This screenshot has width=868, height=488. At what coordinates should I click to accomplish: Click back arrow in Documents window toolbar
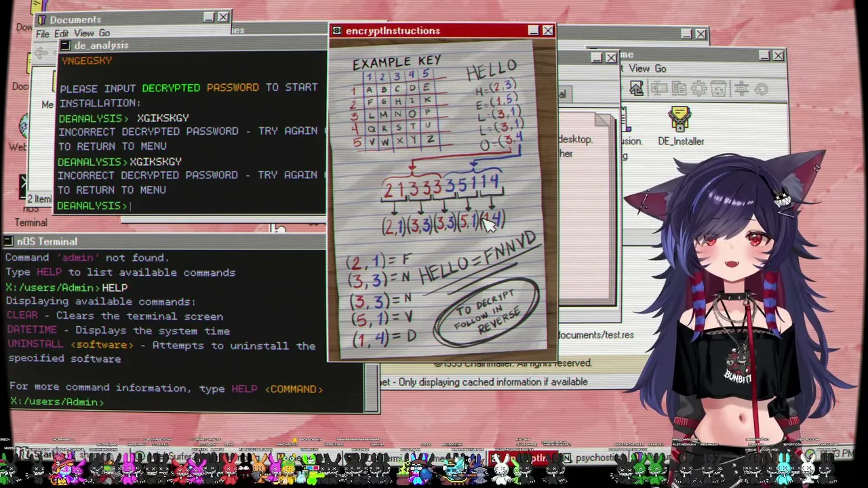coord(41,53)
